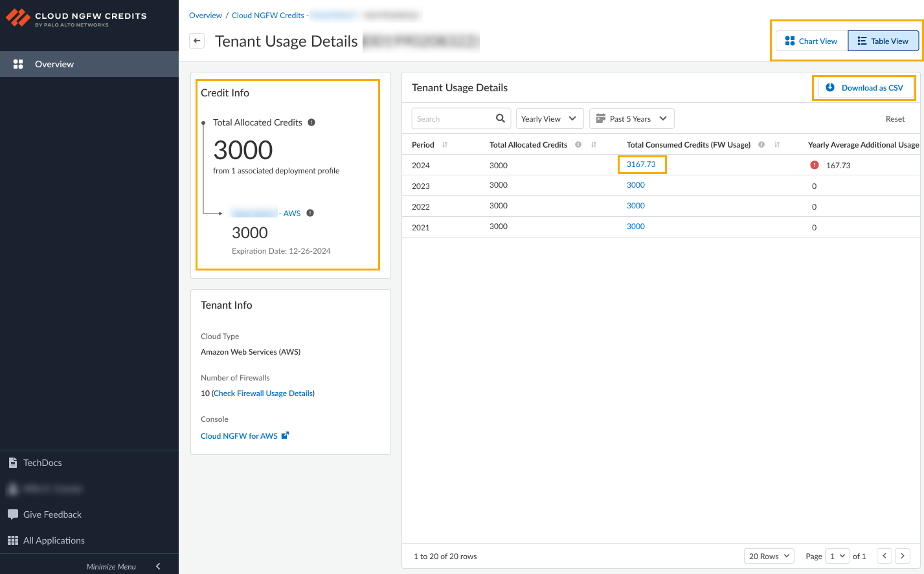Open the Yearly View dropdown
Image resolution: width=924 pixels, height=574 pixels.
point(549,118)
